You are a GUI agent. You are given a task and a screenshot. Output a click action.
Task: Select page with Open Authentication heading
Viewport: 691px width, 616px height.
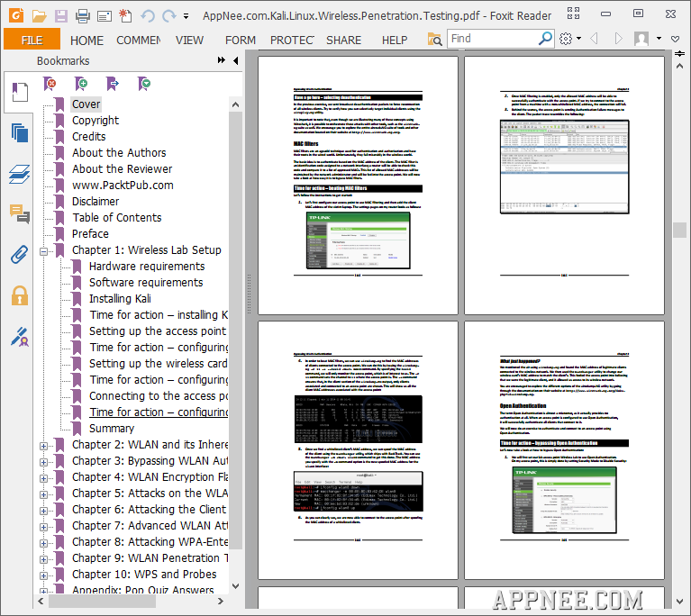564,450
